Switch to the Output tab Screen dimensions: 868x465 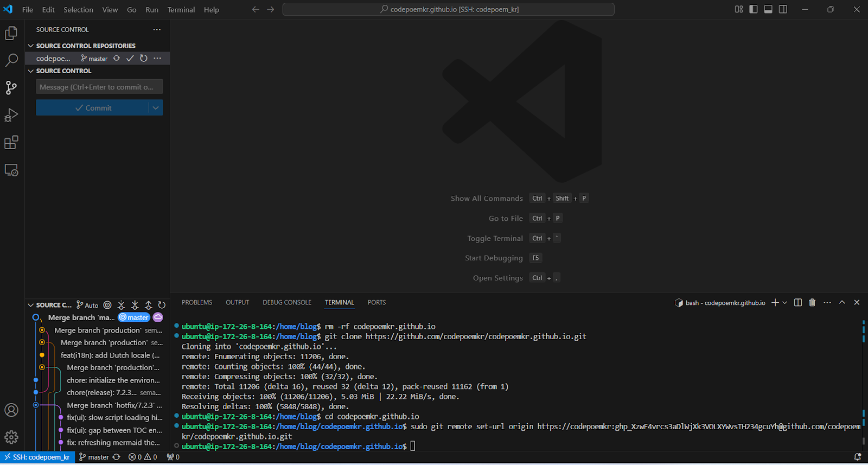pos(238,302)
